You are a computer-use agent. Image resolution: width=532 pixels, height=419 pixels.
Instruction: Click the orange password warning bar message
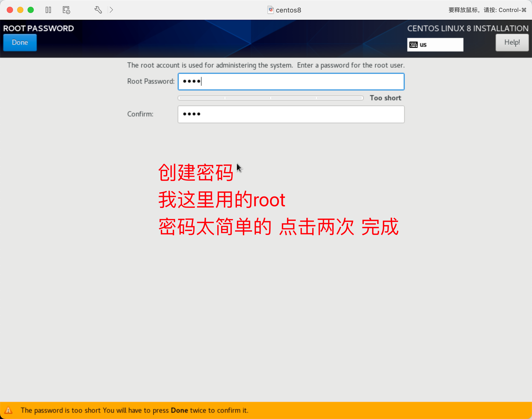click(134, 410)
